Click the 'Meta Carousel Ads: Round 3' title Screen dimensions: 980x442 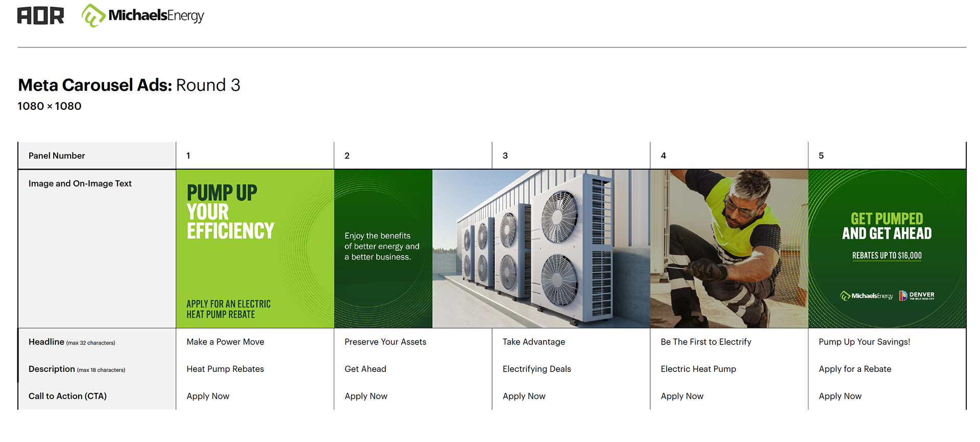coord(129,85)
